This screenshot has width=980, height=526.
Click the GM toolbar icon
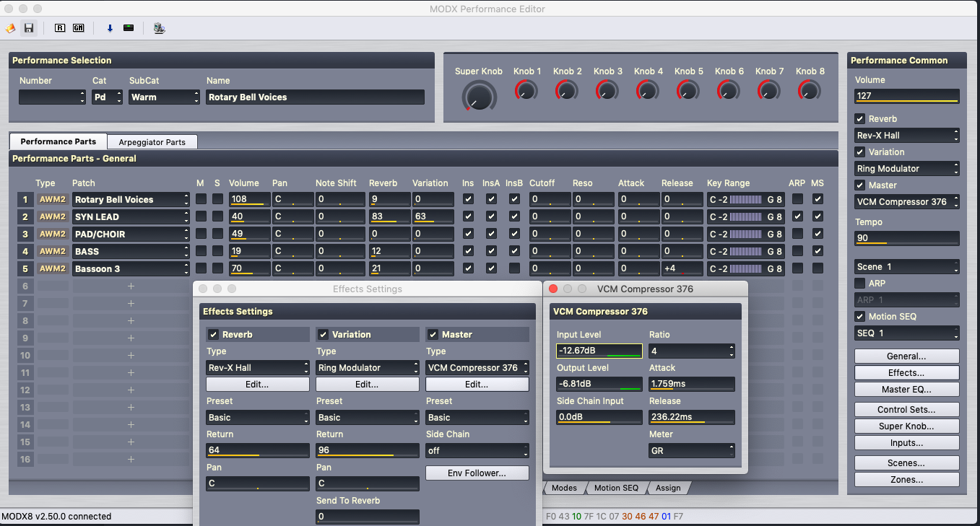pos(78,28)
